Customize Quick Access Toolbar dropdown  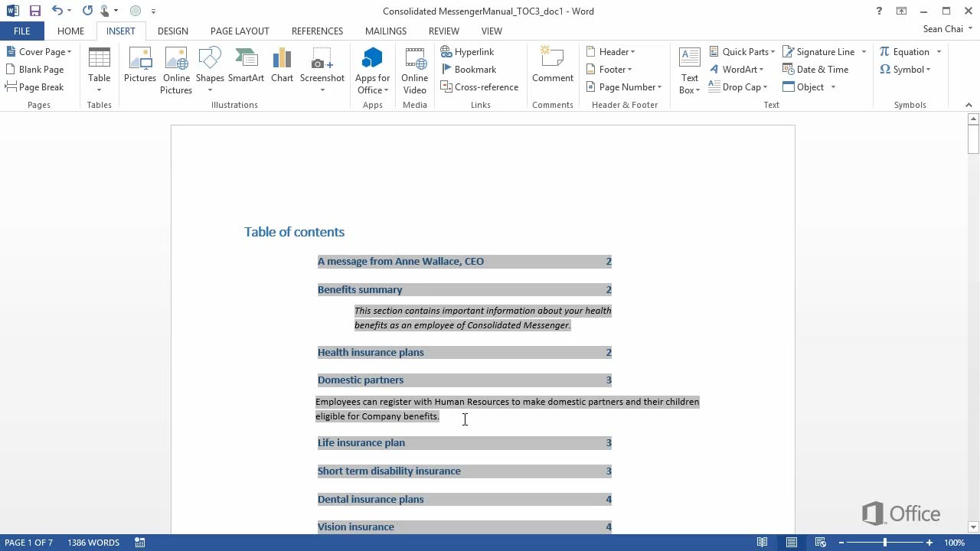click(153, 11)
